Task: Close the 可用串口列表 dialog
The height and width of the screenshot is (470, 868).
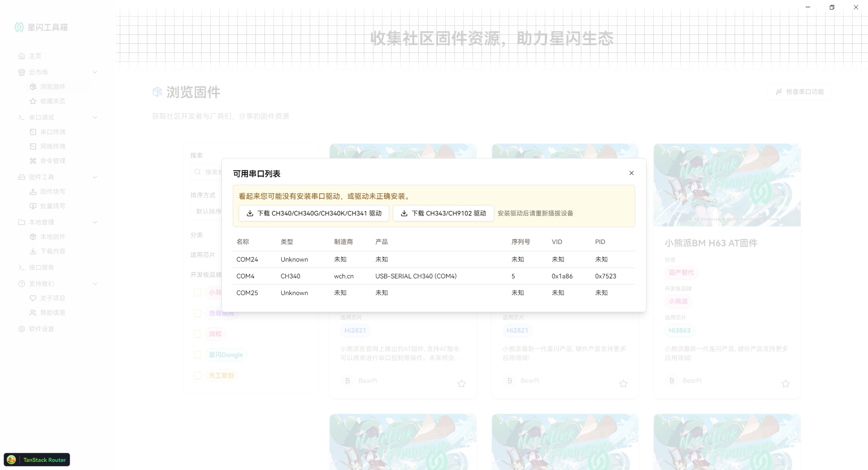Action: (x=632, y=173)
